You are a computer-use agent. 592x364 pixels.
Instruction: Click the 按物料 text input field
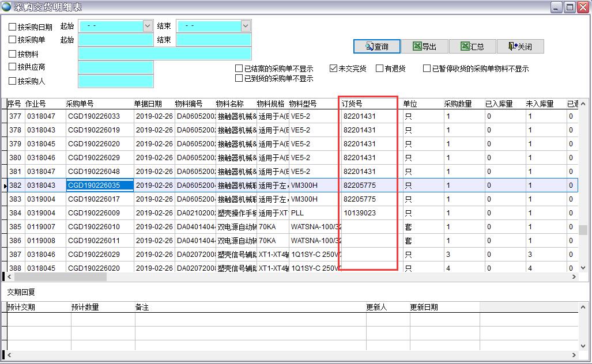tap(164, 54)
